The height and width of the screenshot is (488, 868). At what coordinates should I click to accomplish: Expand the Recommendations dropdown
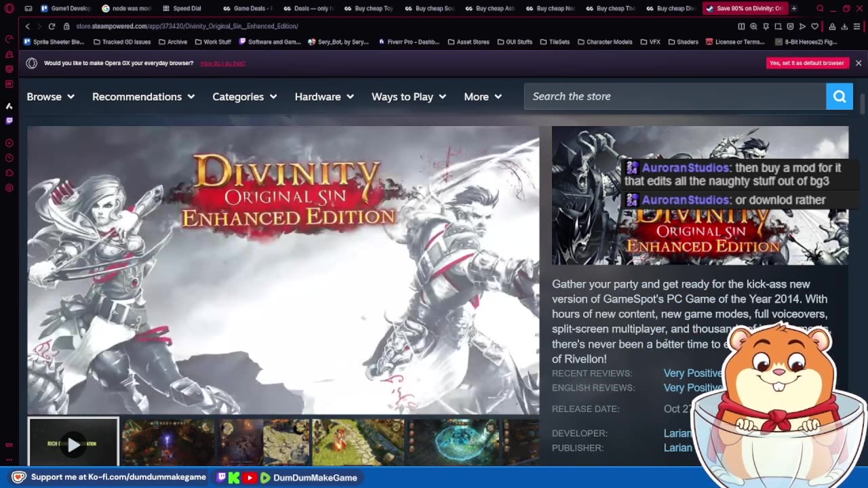pyautogui.click(x=143, y=97)
